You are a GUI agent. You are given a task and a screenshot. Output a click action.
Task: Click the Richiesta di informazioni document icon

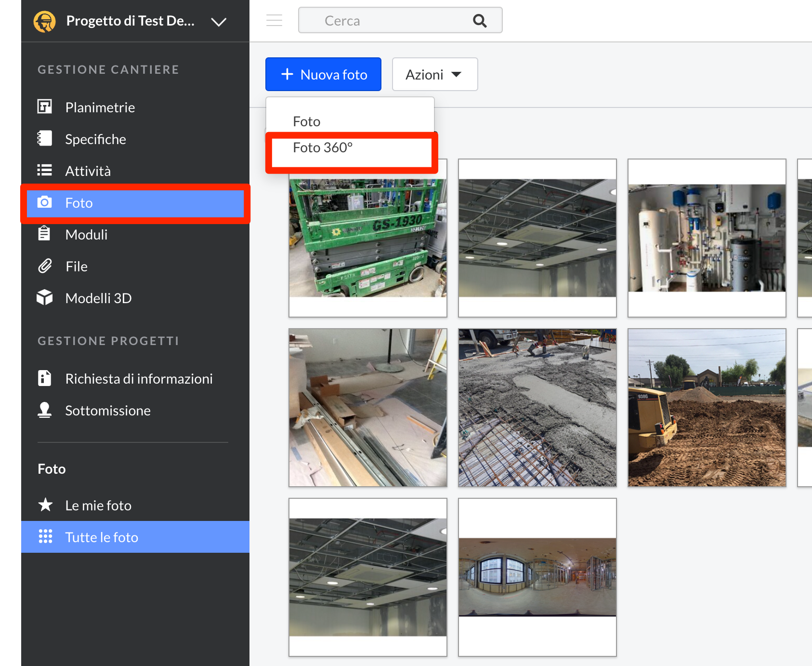click(45, 378)
